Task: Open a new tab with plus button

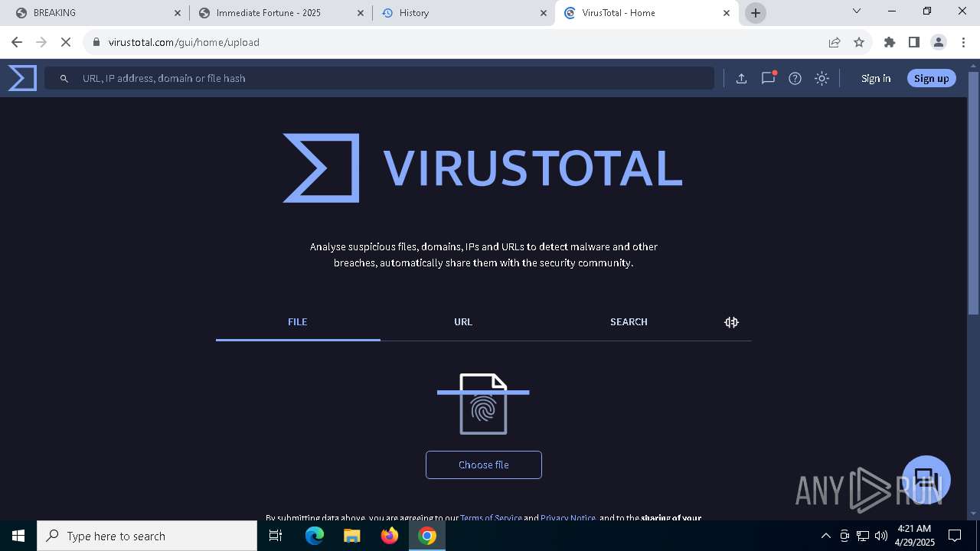Action: pos(756,13)
